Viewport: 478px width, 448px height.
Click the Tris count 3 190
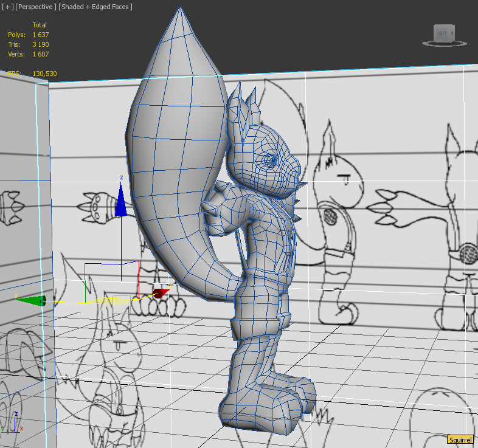click(41, 44)
